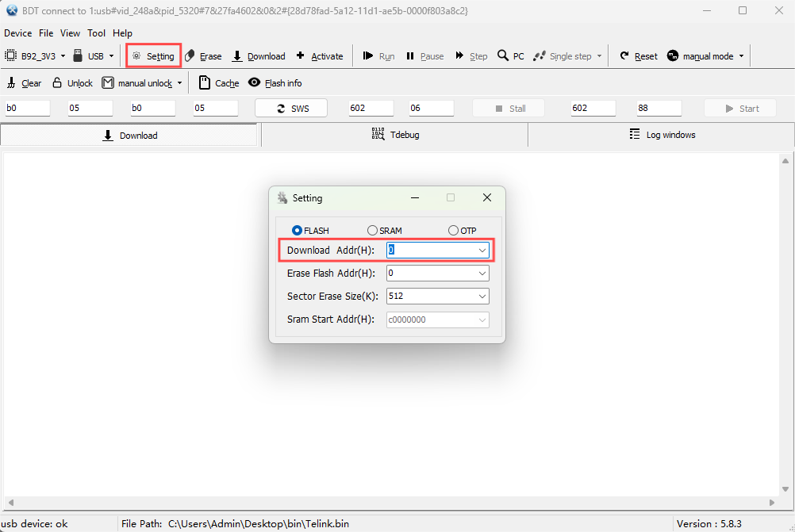Reset the chip with Reset button
The width and height of the screenshot is (795, 532).
pyautogui.click(x=639, y=55)
